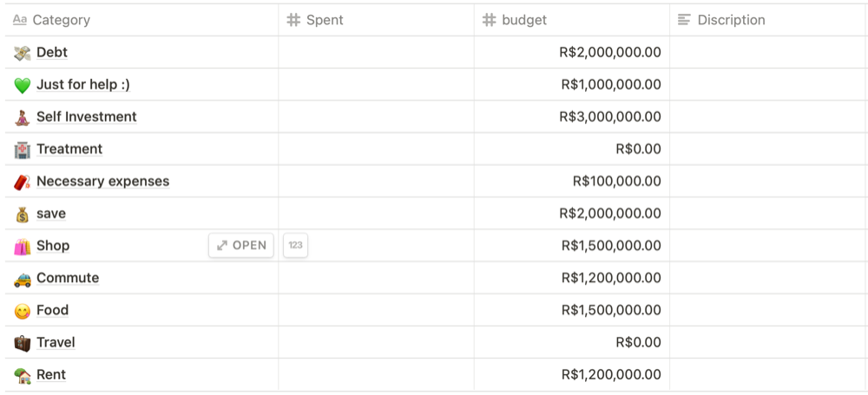Click the green heart icon beside Just for help
The image size is (868, 395).
(x=23, y=85)
